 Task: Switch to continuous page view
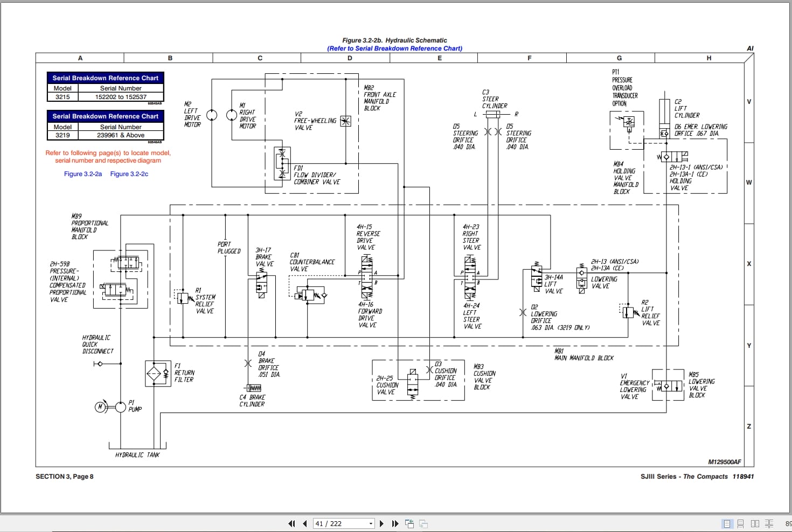(741, 523)
